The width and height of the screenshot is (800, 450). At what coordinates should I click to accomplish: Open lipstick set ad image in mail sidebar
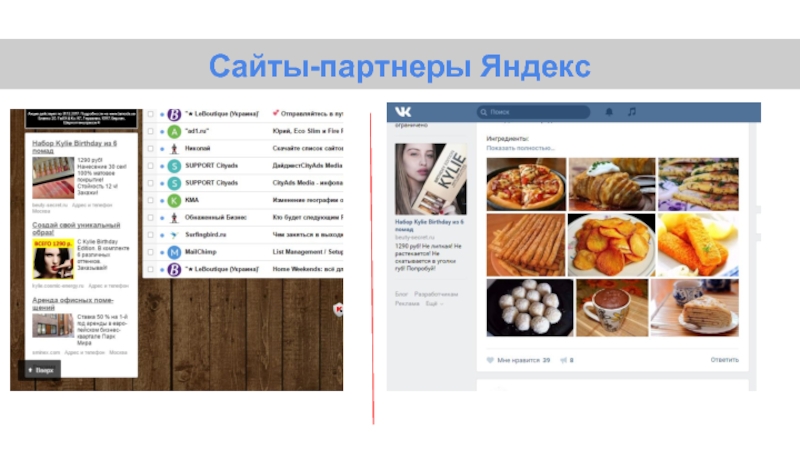[x=53, y=178]
